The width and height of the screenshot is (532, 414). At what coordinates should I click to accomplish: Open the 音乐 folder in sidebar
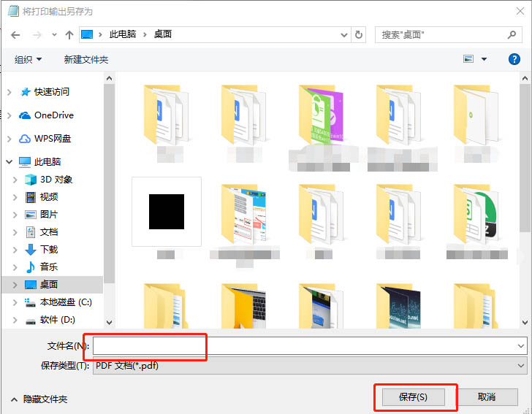(48, 267)
